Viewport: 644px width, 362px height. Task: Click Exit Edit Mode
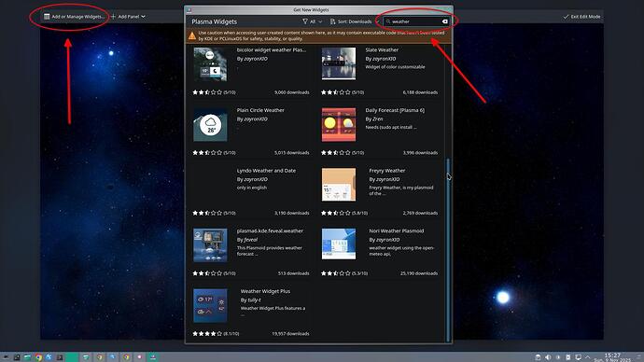pyautogui.click(x=581, y=17)
